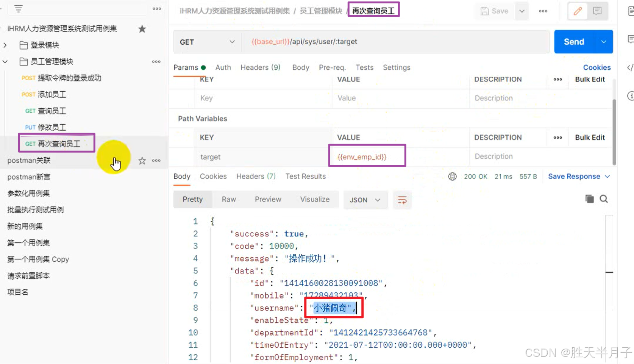Screen dimensions: 634x364
Task: Click Bulk Edit for path variables
Action: [x=590, y=137]
